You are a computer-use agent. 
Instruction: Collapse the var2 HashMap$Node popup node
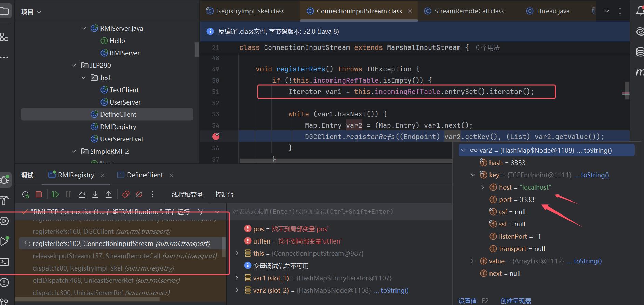click(463, 150)
